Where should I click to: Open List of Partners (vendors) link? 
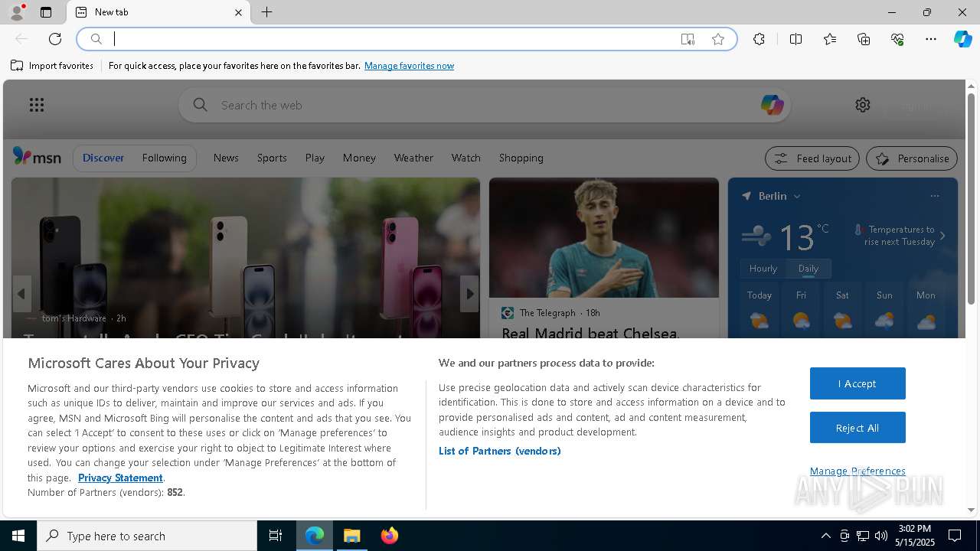pyautogui.click(x=500, y=451)
